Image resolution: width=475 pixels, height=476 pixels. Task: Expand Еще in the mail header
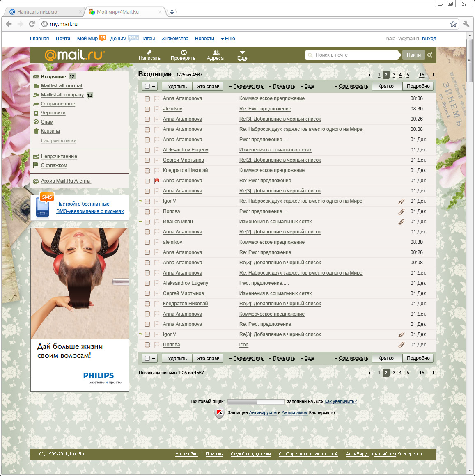point(242,55)
